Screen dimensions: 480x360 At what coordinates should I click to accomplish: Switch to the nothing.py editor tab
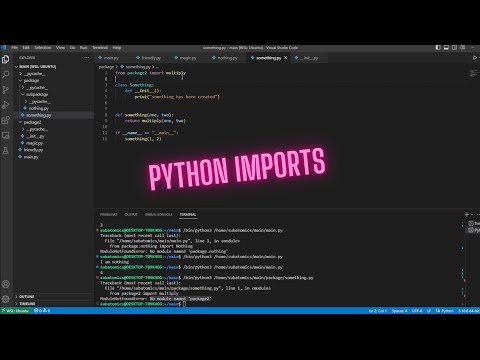227,58
